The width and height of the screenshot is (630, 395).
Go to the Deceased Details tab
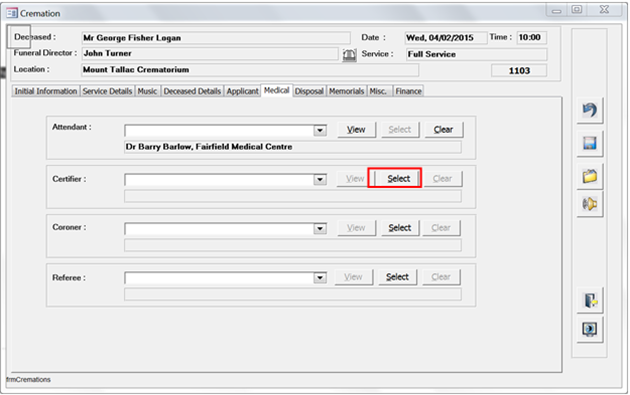[192, 91]
